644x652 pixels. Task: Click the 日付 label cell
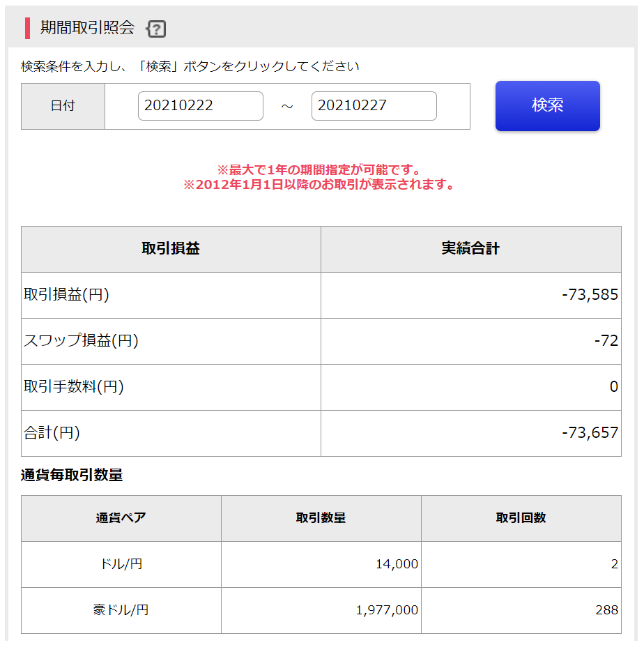click(63, 106)
